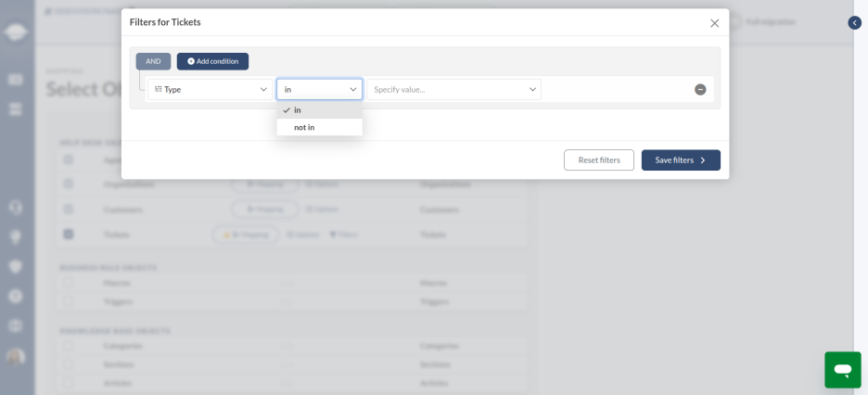Click the Add condition button

tap(212, 61)
